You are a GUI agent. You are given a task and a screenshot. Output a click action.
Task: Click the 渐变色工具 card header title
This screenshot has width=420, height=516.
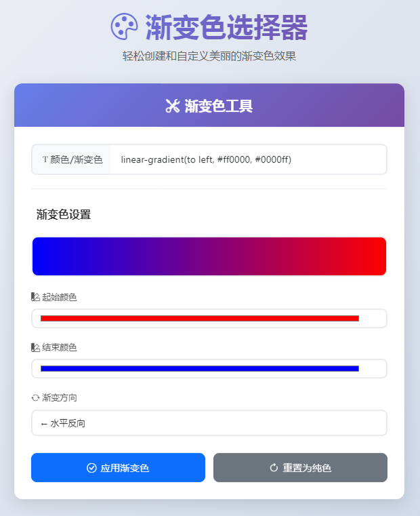point(218,106)
